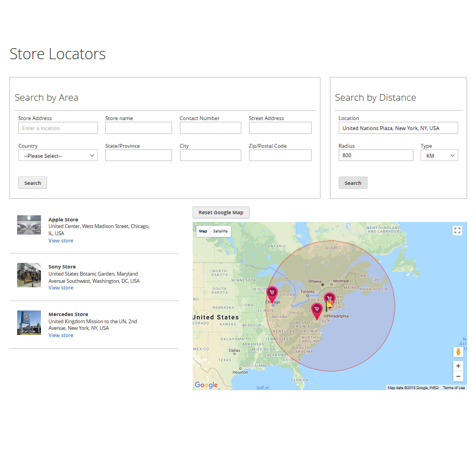The width and height of the screenshot is (476, 476).
Task: Click the Montreal label on the map
Action: [x=341, y=281]
